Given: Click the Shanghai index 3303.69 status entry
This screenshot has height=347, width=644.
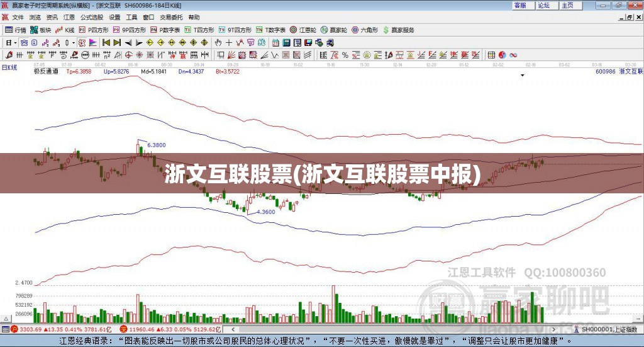Looking at the screenshot, I should [x=62, y=329].
